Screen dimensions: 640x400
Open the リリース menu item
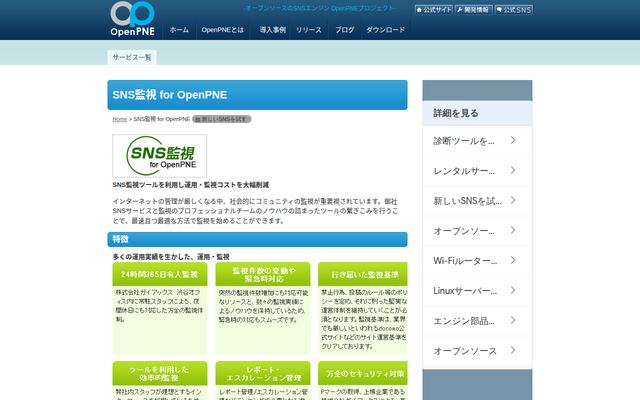coord(309,30)
